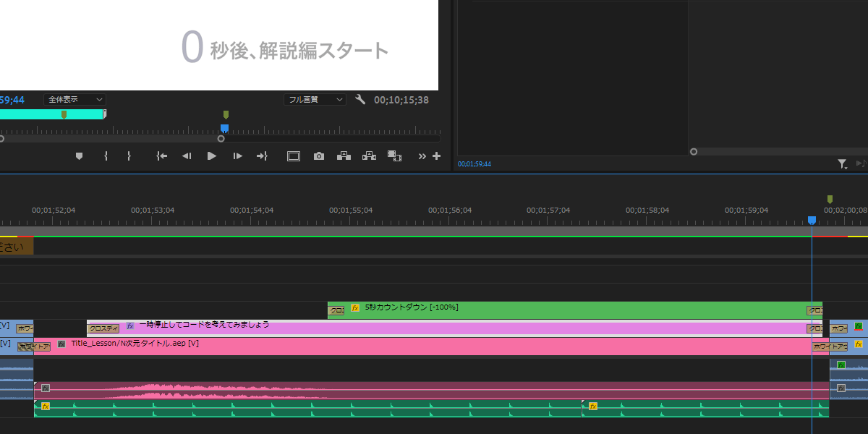The image size is (868, 434).
Task: Click the play-audio icon beside the funnel
Action: point(861,164)
